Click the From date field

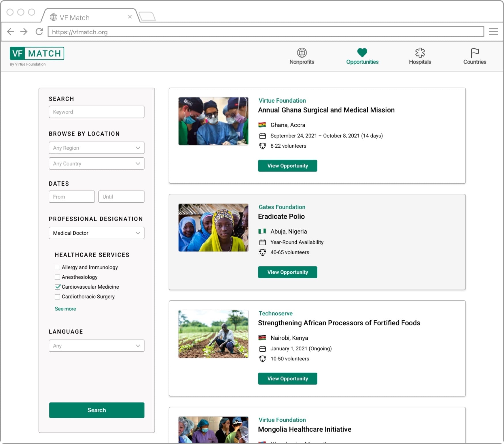[x=72, y=197]
